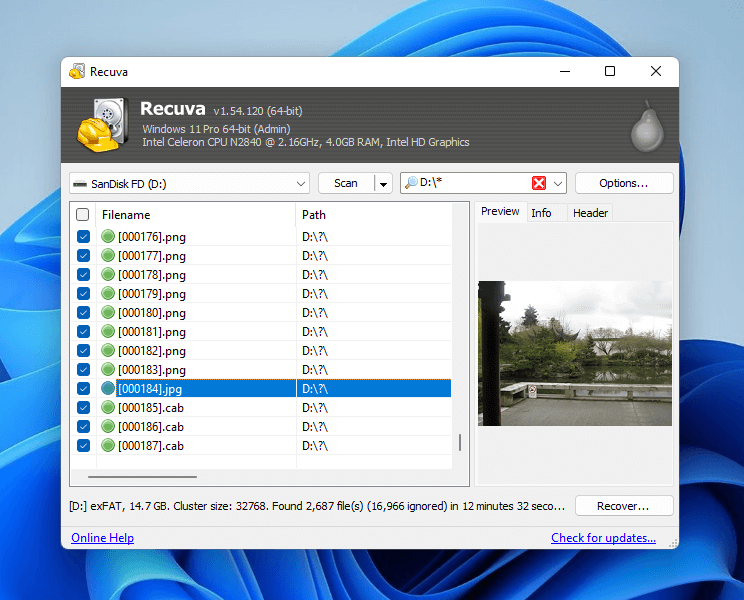Click the Recuva hard drive helmet logo
The height and width of the screenshot is (600, 744).
point(103,125)
